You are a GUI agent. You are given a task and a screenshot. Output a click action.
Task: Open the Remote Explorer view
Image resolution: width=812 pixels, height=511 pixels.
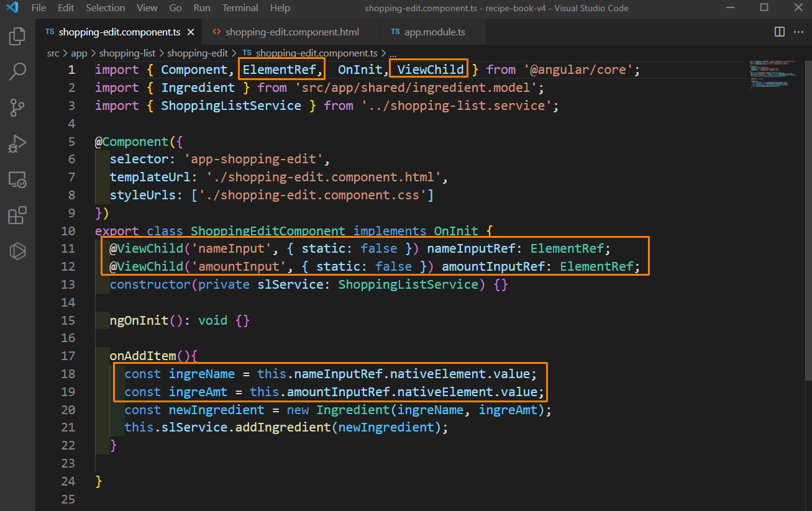click(x=17, y=180)
